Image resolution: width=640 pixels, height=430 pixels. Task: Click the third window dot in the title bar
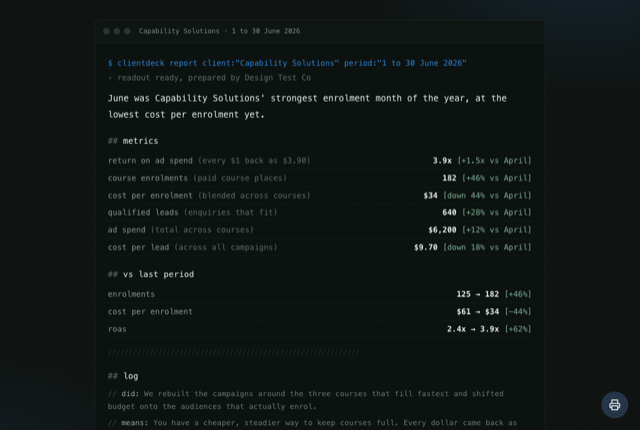127,31
